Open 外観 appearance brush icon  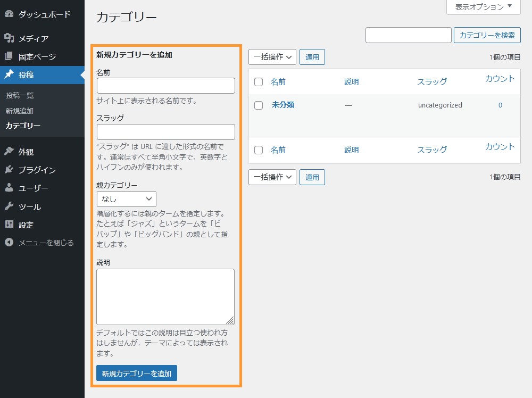(x=9, y=151)
